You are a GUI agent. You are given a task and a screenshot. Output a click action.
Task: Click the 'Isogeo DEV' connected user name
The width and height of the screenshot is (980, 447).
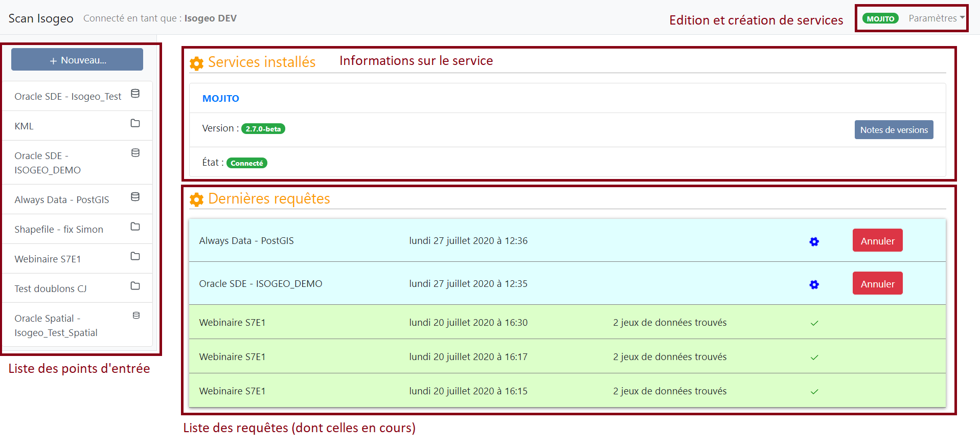point(211,18)
